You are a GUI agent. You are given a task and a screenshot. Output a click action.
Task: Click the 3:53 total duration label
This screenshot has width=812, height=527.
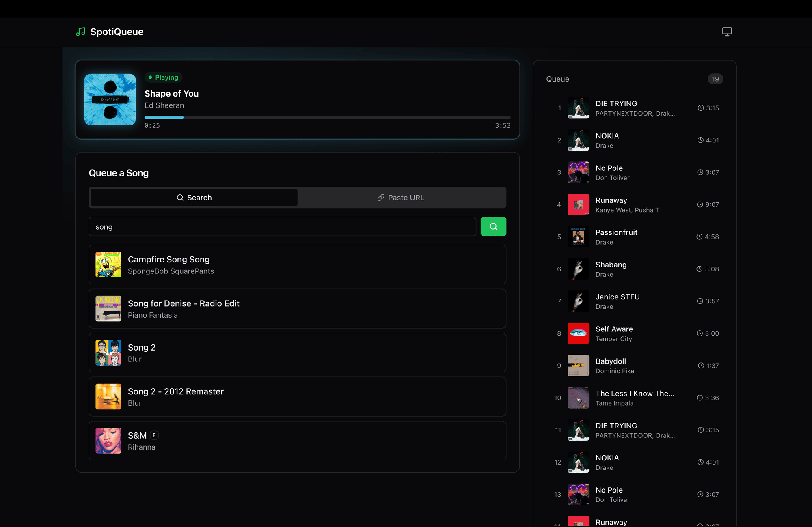pos(503,126)
